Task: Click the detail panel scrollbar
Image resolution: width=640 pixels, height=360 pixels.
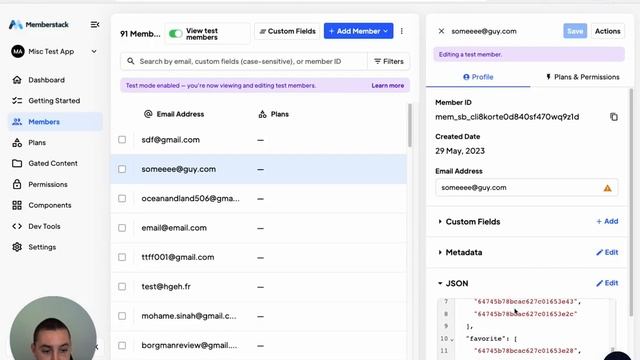Action: click(631, 202)
